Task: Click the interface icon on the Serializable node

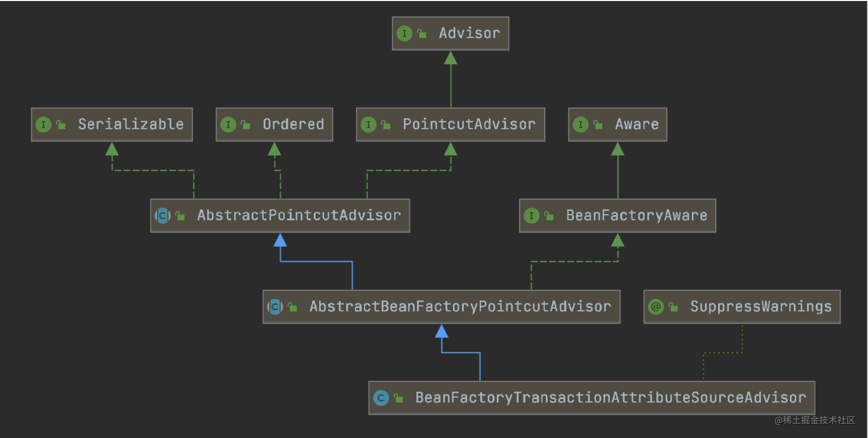Action: pyautogui.click(x=43, y=124)
